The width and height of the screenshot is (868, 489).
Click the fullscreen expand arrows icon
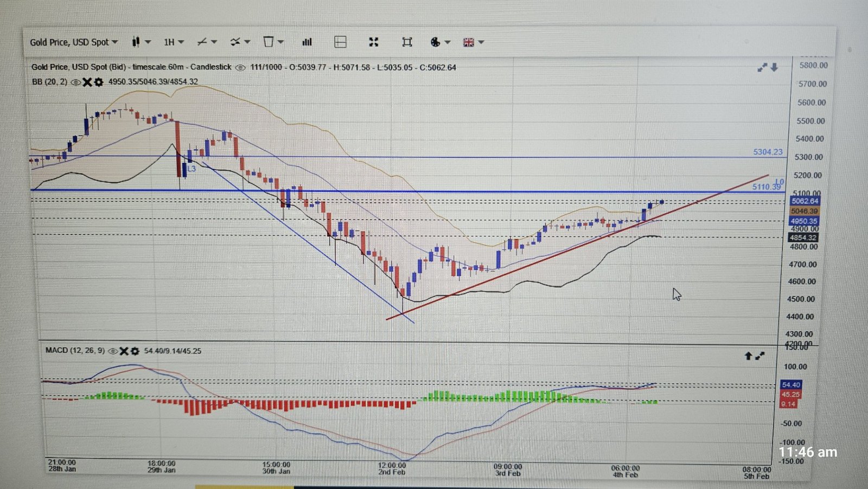373,42
